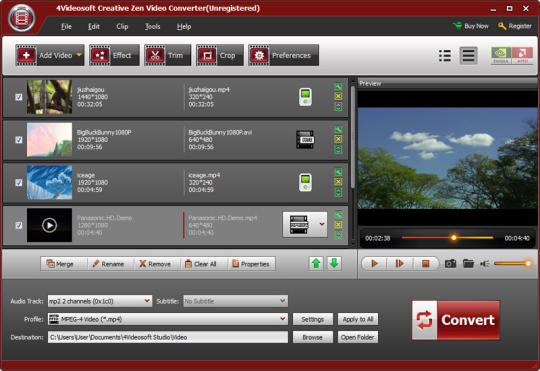Move the selected video up with the green arrow

point(316,264)
